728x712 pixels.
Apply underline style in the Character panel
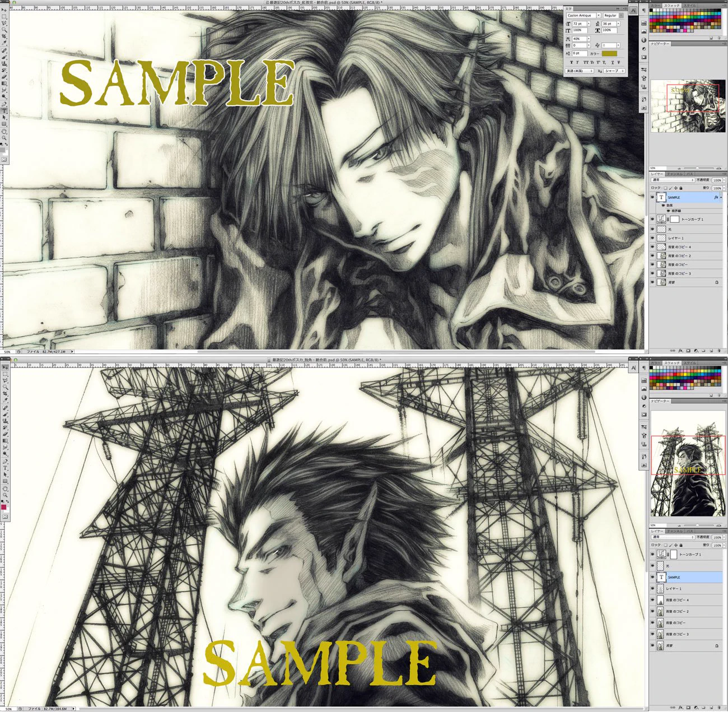(x=613, y=62)
